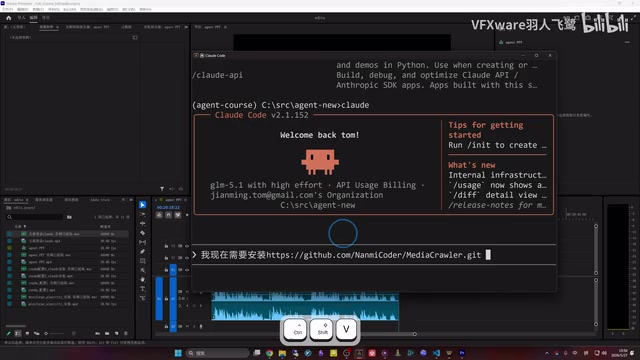Click the project panel trash icon

pyautogui.click(x=126, y=333)
